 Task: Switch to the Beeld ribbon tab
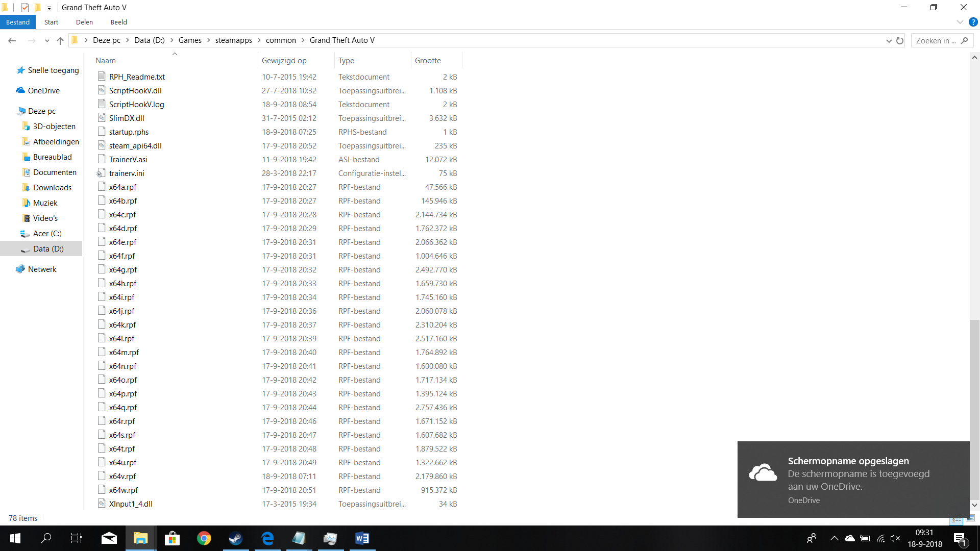(118, 22)
